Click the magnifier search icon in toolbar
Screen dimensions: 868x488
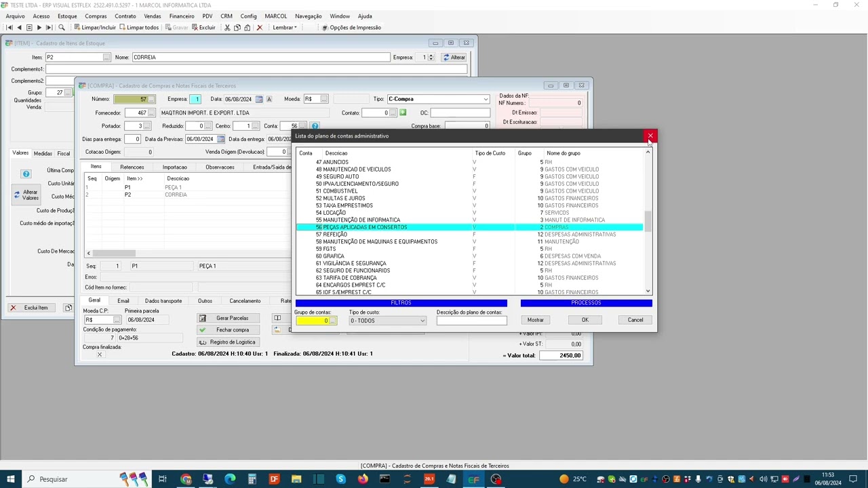coord(62,28)
